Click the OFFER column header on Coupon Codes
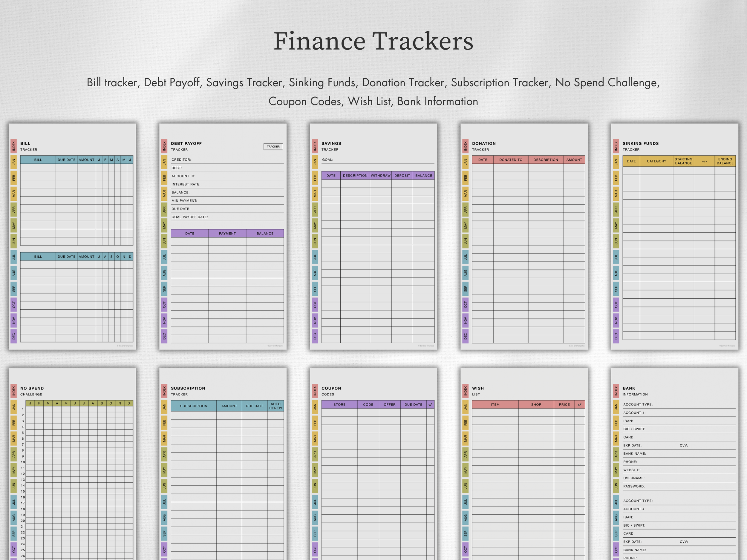 [390, 404]
